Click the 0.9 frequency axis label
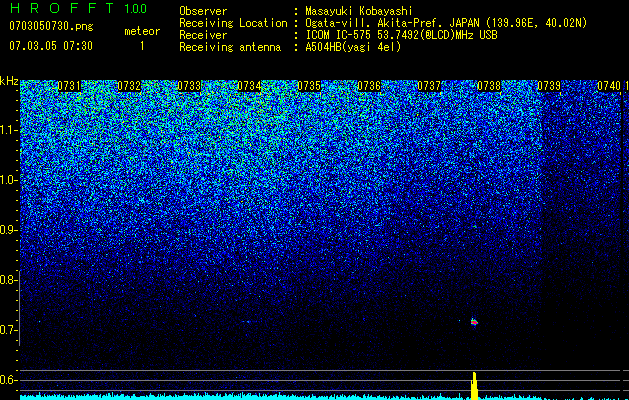 pyautogui.click(x=7, y=230)
